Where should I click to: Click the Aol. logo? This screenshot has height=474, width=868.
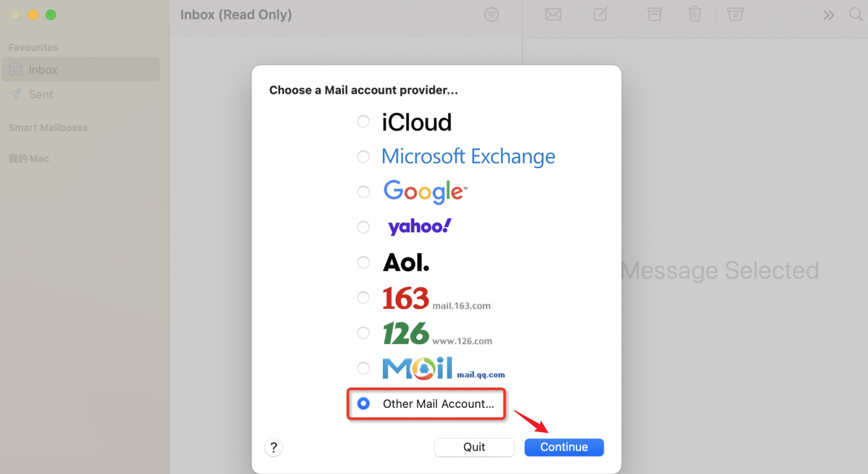[406, 263]
